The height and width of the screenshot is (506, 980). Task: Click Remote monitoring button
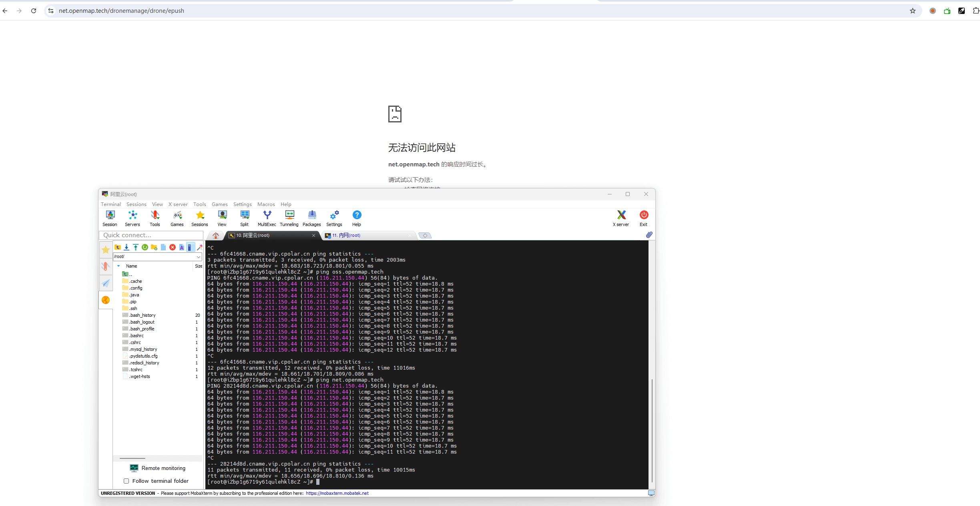[158, 468]
